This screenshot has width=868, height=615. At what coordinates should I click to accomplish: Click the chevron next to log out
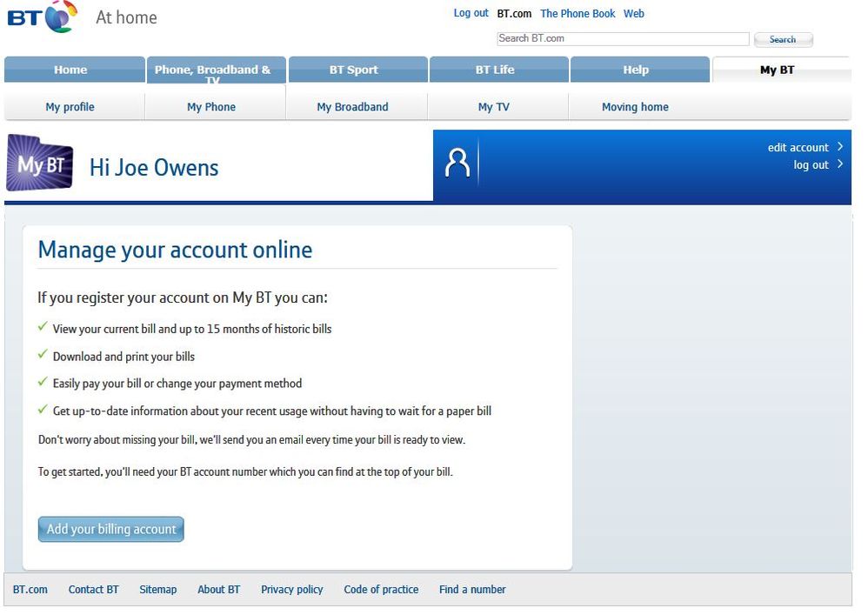coord(840,164)
